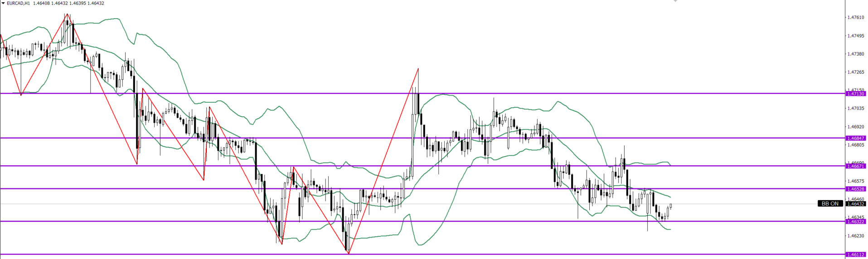Click the 1.47035 price scale value
Image resolution: width=868 pixels, height=259 pixels.
pyautogui.click(x=855, y=109)
